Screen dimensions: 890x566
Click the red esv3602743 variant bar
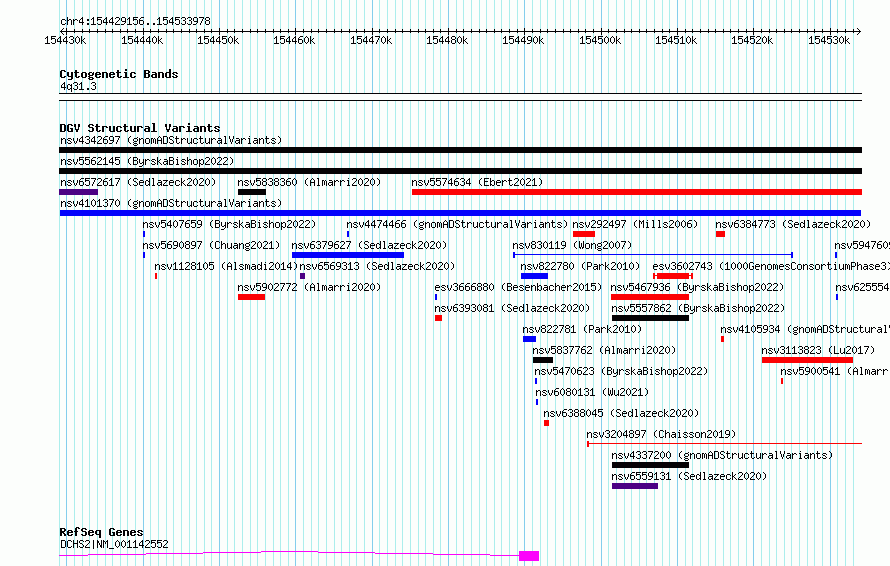click(x=673, y=276)
